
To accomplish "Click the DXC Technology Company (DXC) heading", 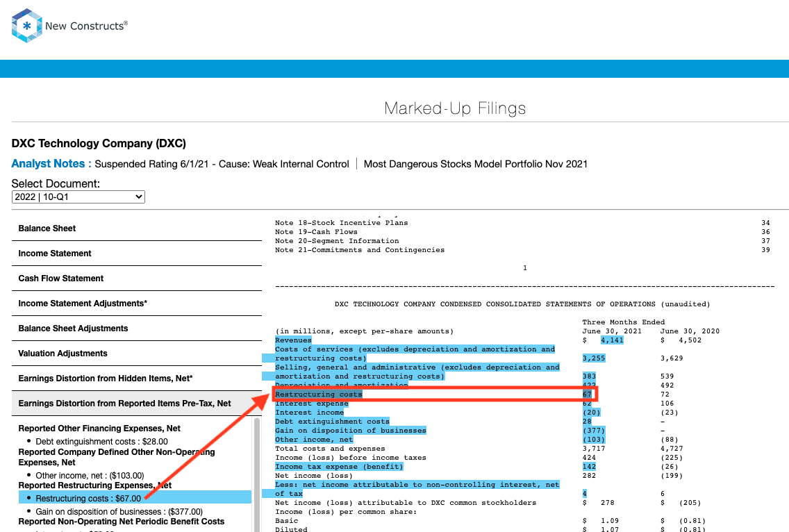I will (99, 144).
